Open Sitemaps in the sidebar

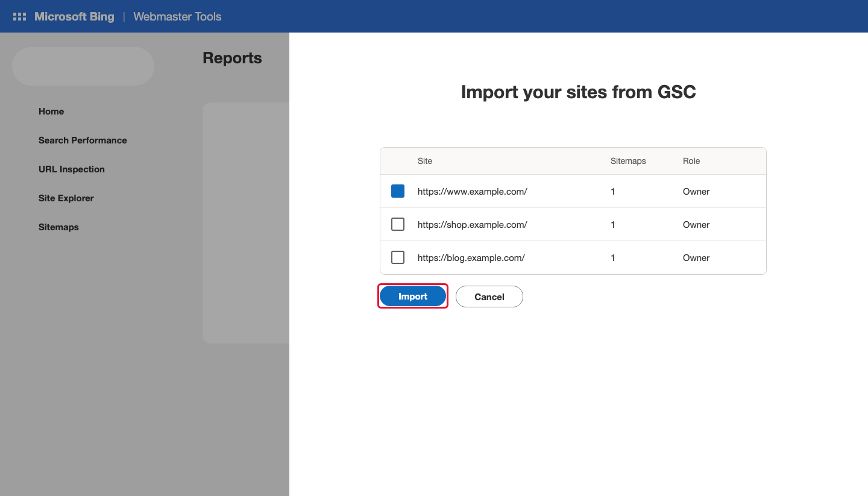[x=58, y=227]
